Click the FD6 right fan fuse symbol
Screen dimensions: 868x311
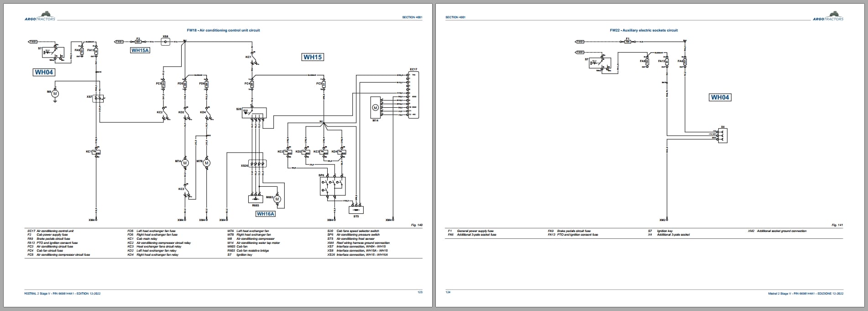[206, 84]
